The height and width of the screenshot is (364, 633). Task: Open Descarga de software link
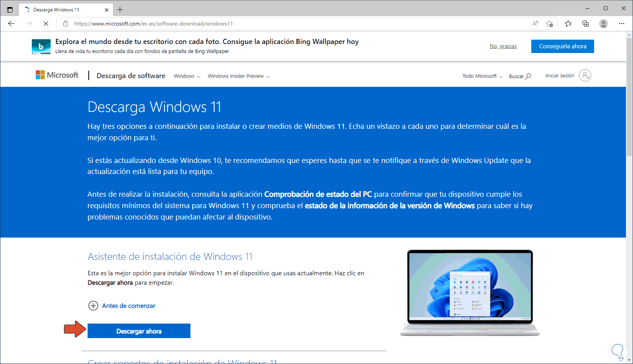coord(131,76)
